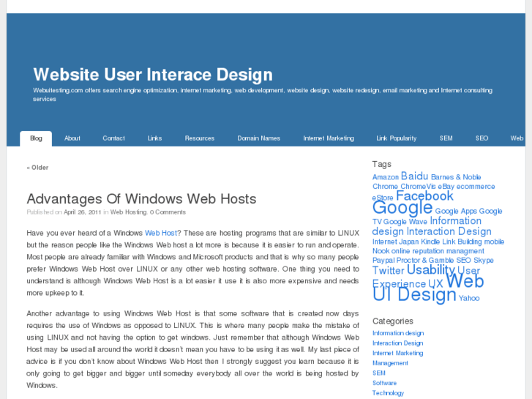This screenshot has width=532, height=399.
Task: Select online reputation managment tag
Action: pyautogui.click(x=438, y=251)
